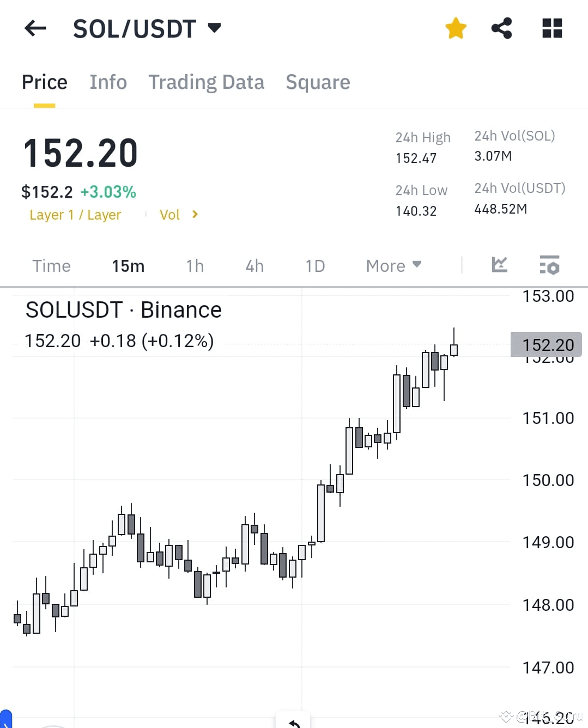
Task: Expand the Vol details with chevron arrow
Action: click(195, 214)
